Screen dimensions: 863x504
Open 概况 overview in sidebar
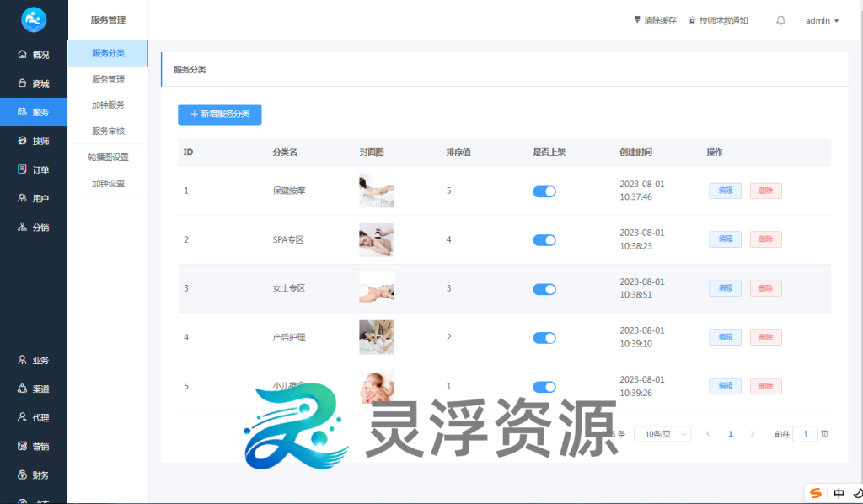[34, 55]
